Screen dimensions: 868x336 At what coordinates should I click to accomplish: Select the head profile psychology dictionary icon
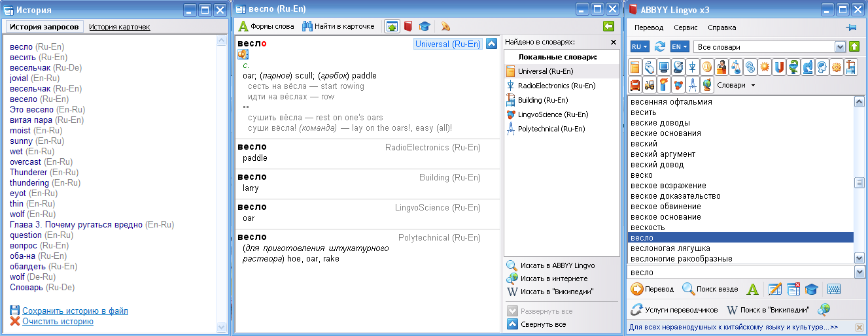822,67
